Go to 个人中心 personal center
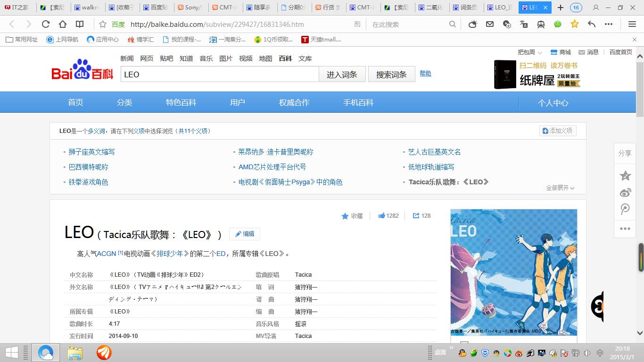Screen dimensions: 644x362 click(x=553, y=103)
